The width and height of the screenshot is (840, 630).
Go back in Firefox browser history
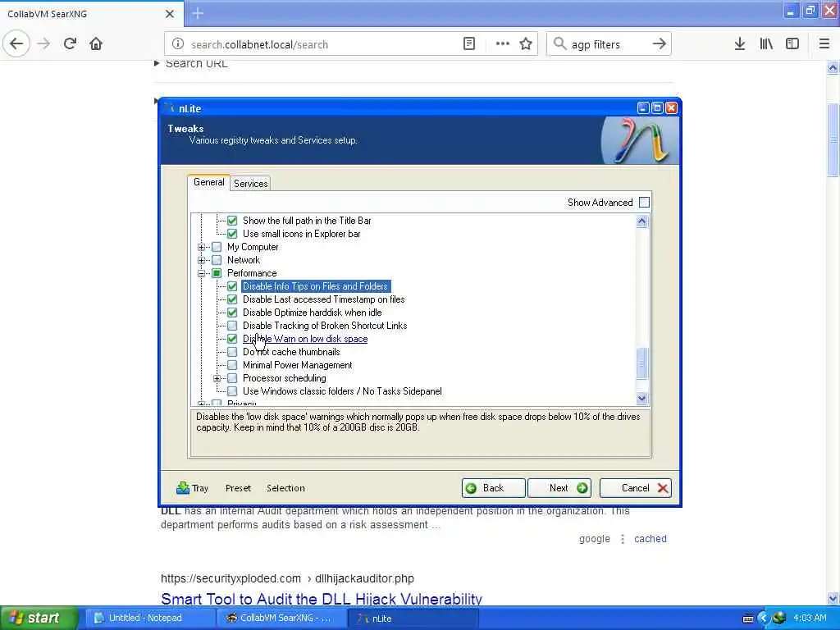(x=16, y=44)
